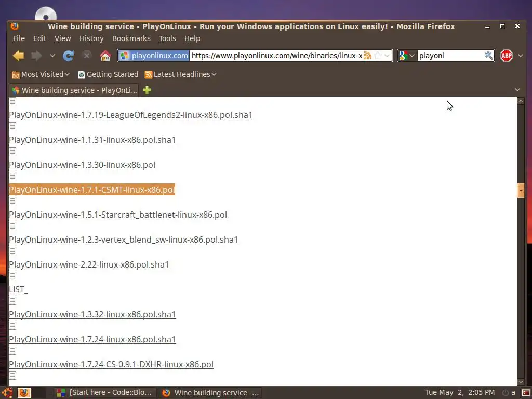Expand the Latest Headlines feed folder
The image size is (532, 399).
180,74
